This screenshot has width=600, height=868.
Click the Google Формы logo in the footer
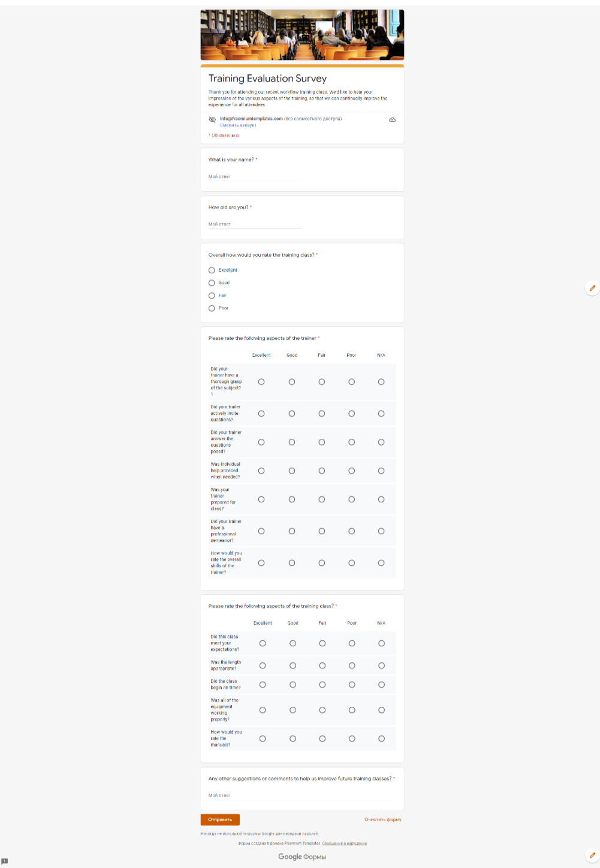click(x=302, y=857)
